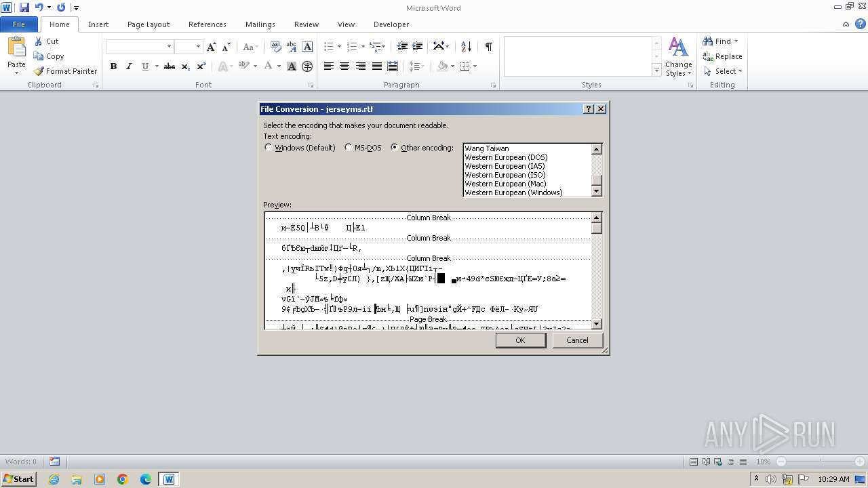This screenshot has height=488, width=868.
Task: Click Clear Formatting icon
Action: pos(275,47)
